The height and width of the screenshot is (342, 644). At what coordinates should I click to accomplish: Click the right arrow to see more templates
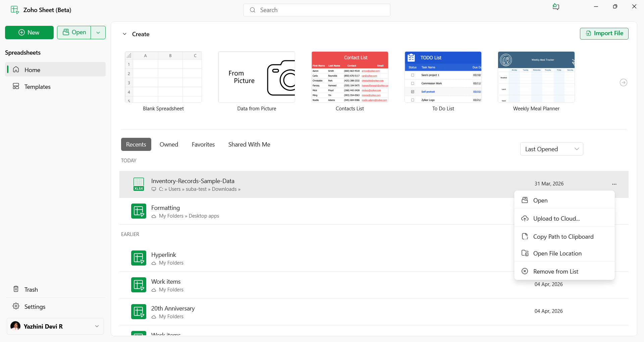[x=623, y=82]
